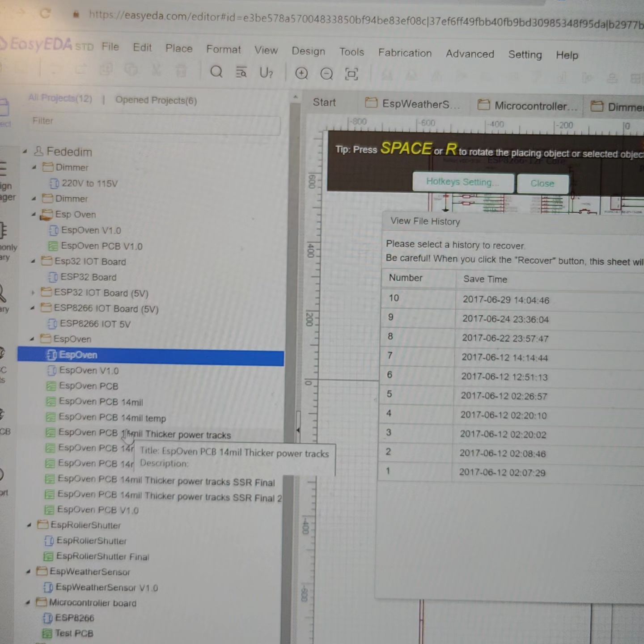Open the View menu
This screenshot has width=644, height=644.
[x=266, y=50]
